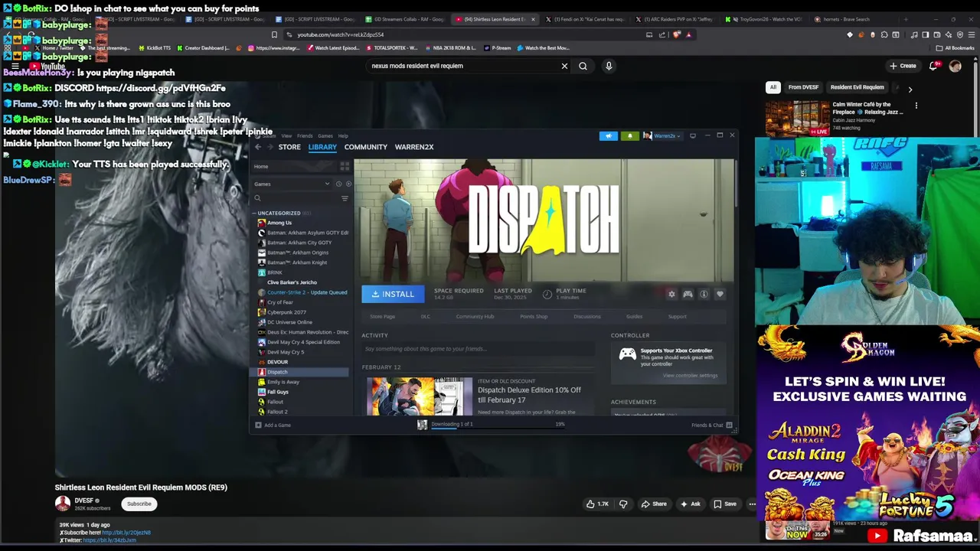
Task: Open Steam View menu
Action: 286,136
